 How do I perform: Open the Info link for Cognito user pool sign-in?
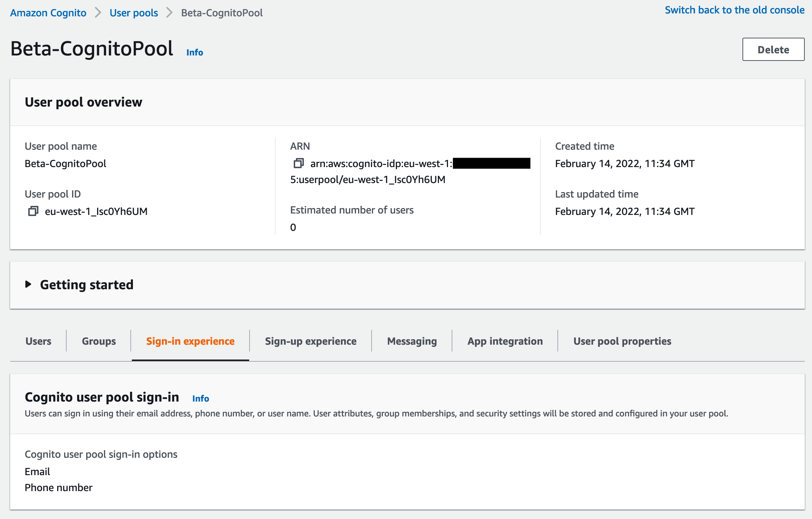pos(201,398)
